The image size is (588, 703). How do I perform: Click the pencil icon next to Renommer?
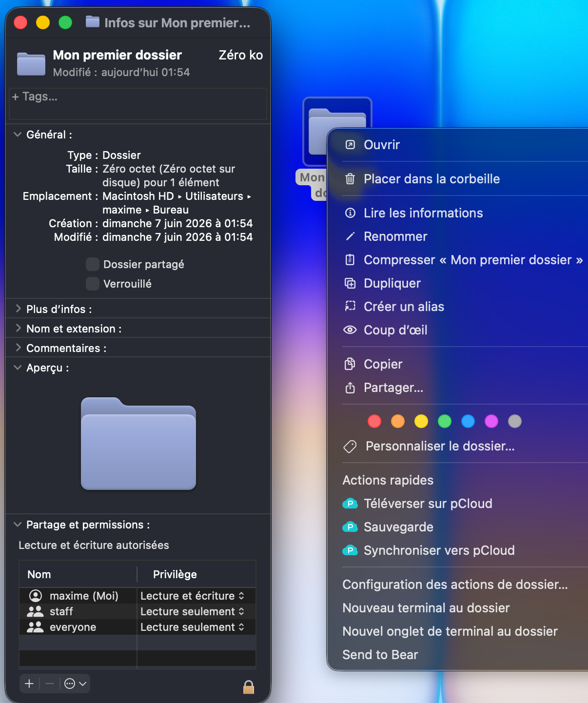(x=350, y=236)
